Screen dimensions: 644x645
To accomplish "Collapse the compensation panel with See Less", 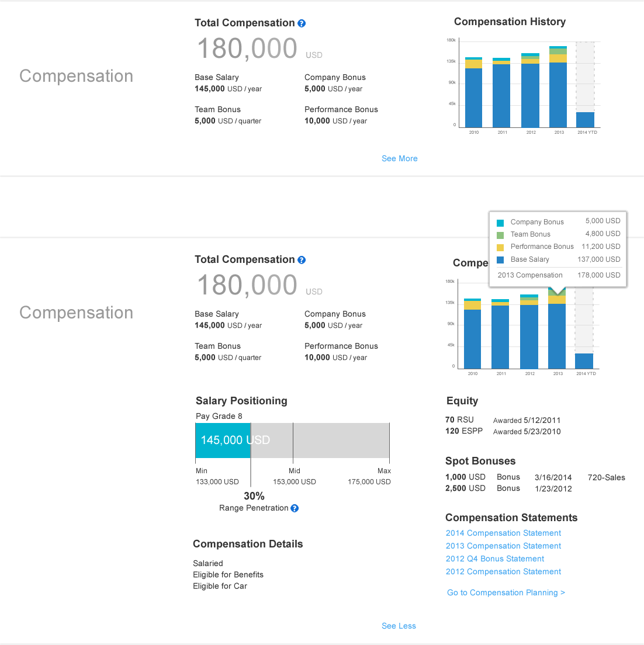I will click(399, 626).
